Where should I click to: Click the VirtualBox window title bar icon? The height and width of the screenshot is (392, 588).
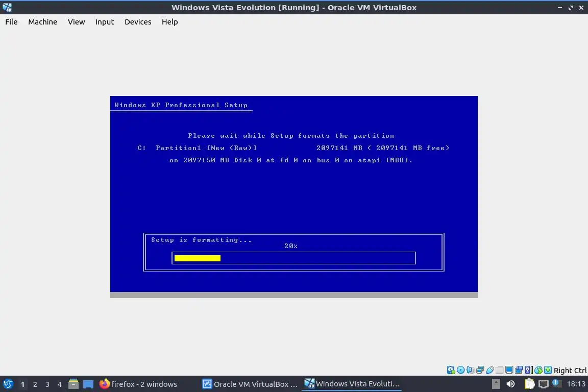pyautogui.click(x=7, y=7)
